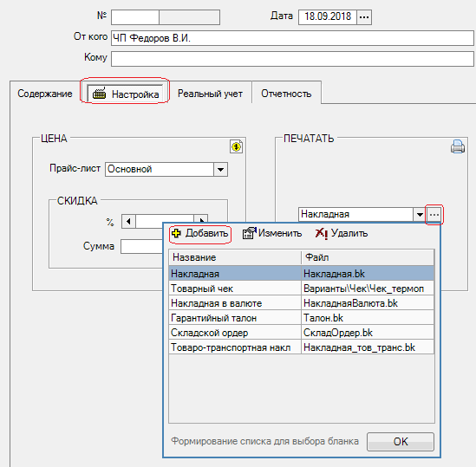Switch to the Отчетность tab
This screenshot has width=476, height=467.
[286, 94]
